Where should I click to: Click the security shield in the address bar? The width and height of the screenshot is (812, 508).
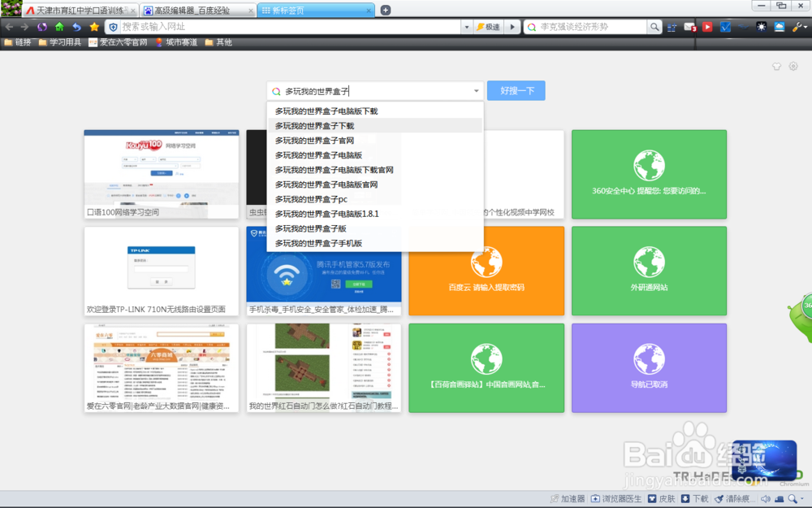coord(114,27)
